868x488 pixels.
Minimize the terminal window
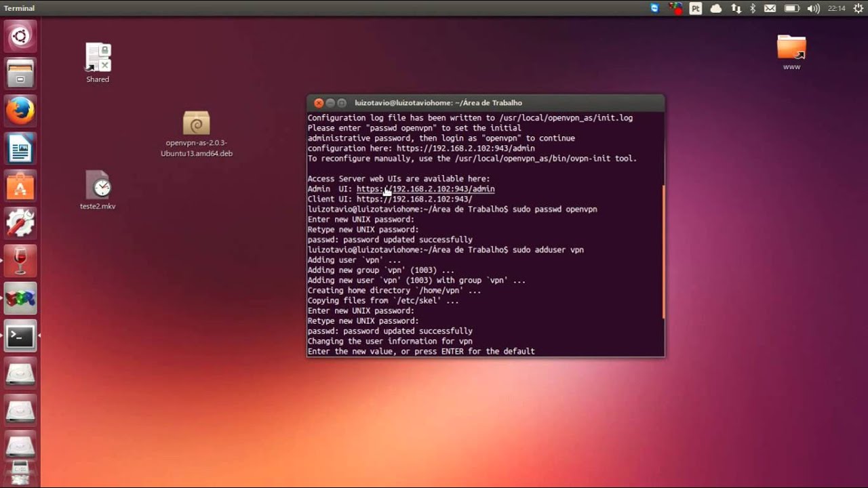tap(330, 103)
